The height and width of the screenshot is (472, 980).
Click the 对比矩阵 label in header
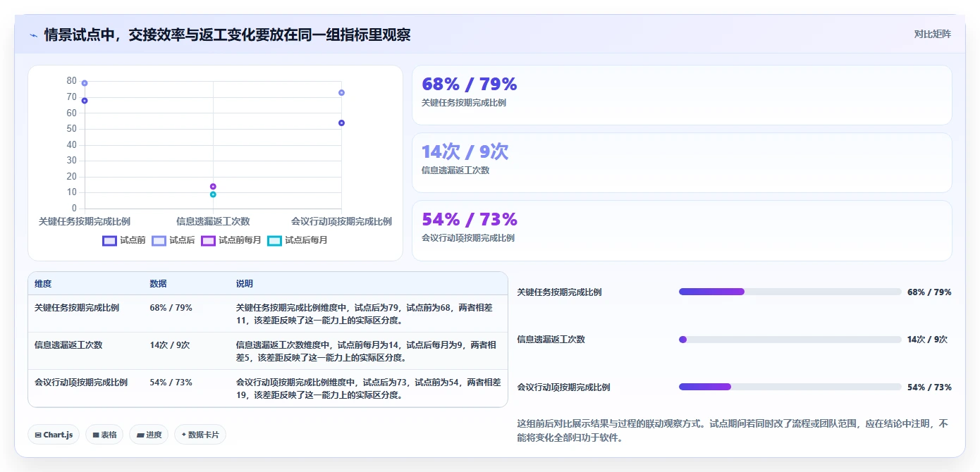point(932,34)
